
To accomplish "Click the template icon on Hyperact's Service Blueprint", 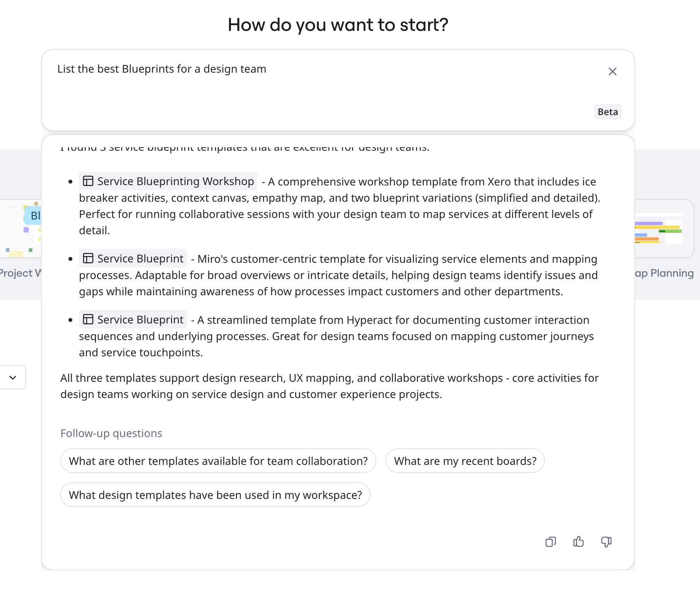I will [x=88, y=320].
